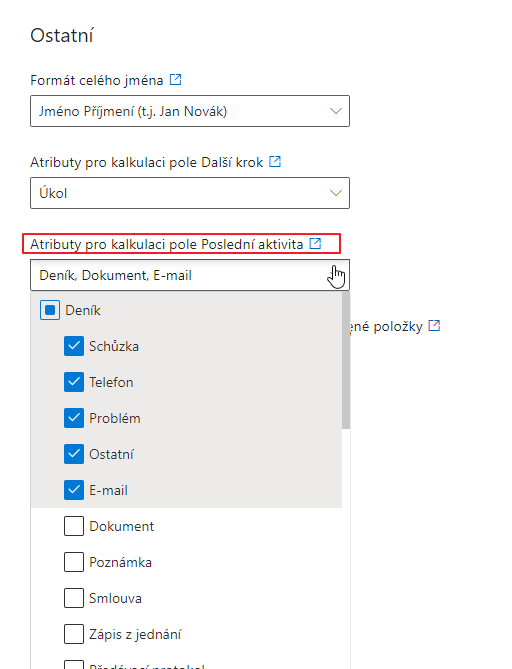Image resolution: width=512 pixels, height=669 pixels.
Task: Uncheck the Schůzka checkbox
Action: (74, 346)
